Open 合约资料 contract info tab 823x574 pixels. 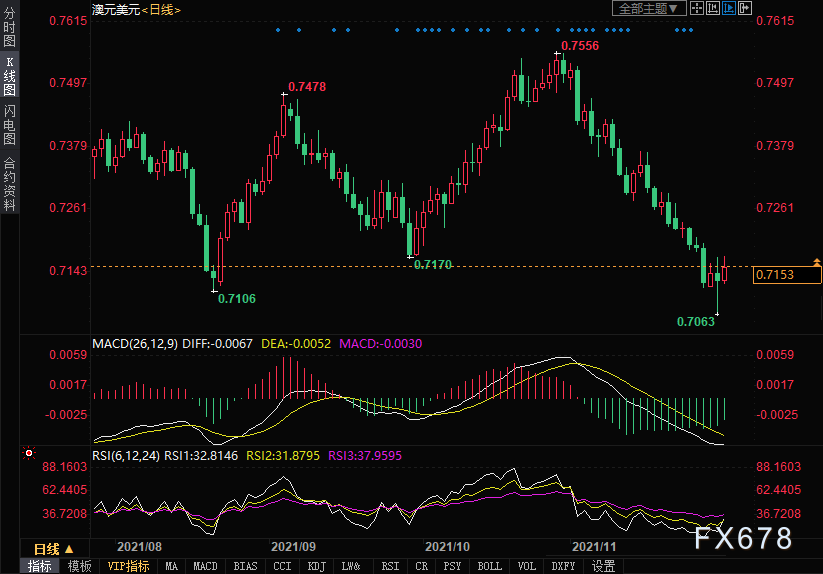(x=9, y=183)
